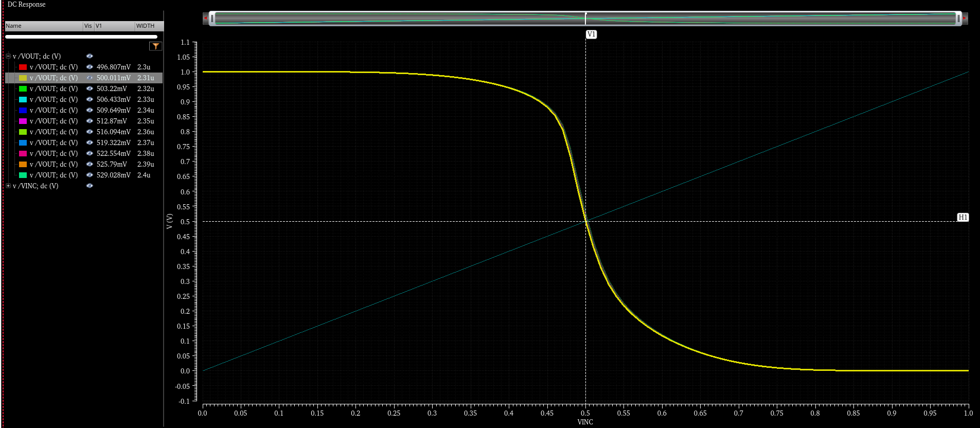Click the lime swatch for 2.36u trace
Viewport: 980px width, 428px height.
(x=23, y=132)
